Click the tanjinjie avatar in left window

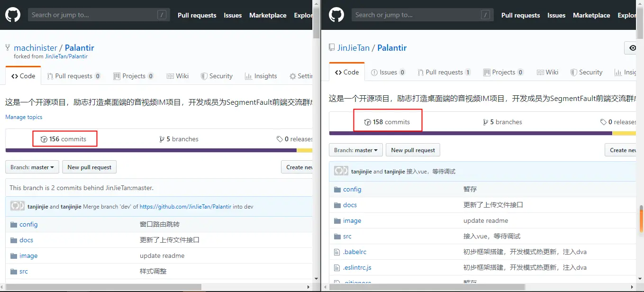click(x=18, y=206)
